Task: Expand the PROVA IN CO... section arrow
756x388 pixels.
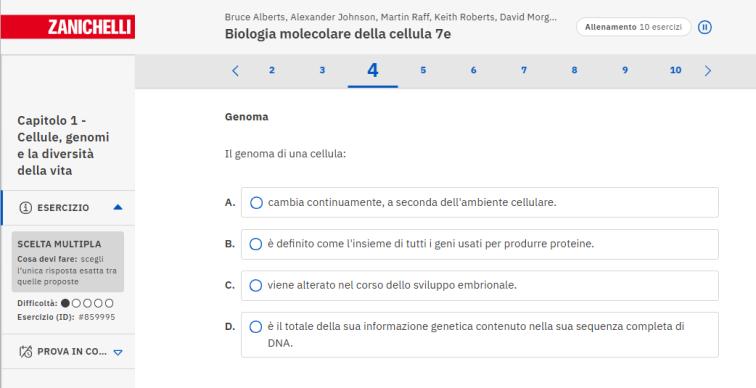Action: click(x=118, y=352)
